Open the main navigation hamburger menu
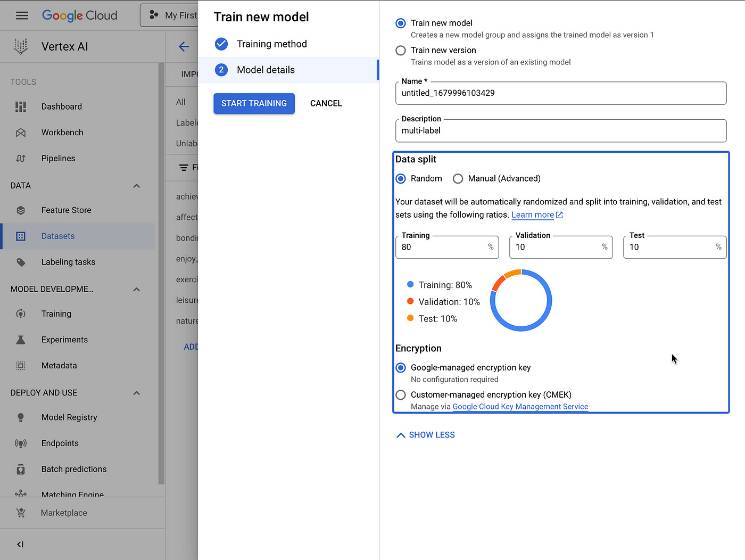 point(21,15)
